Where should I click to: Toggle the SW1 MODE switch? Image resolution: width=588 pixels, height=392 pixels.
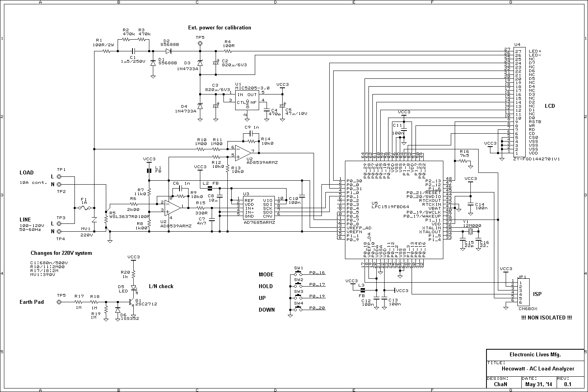(x=298, y=273)
